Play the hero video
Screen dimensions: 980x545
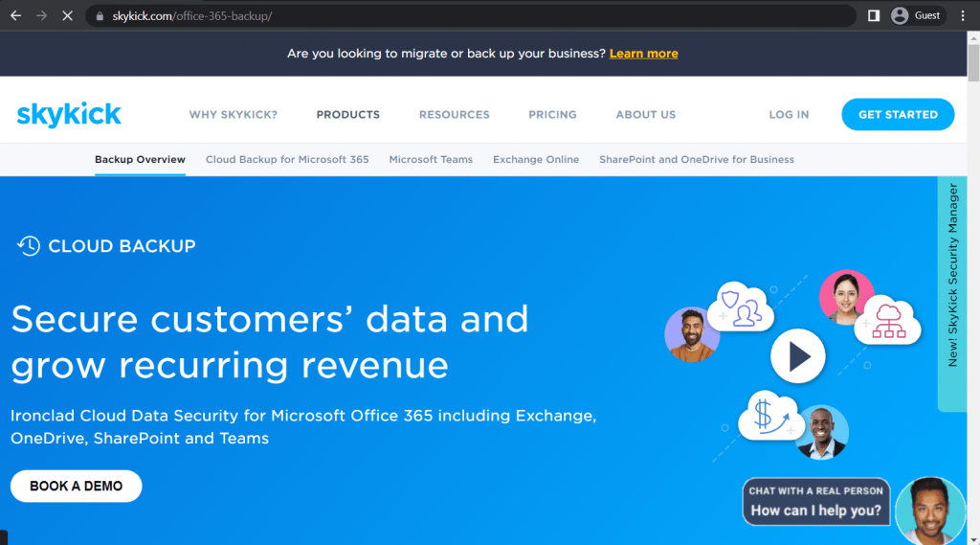(798, 356)
